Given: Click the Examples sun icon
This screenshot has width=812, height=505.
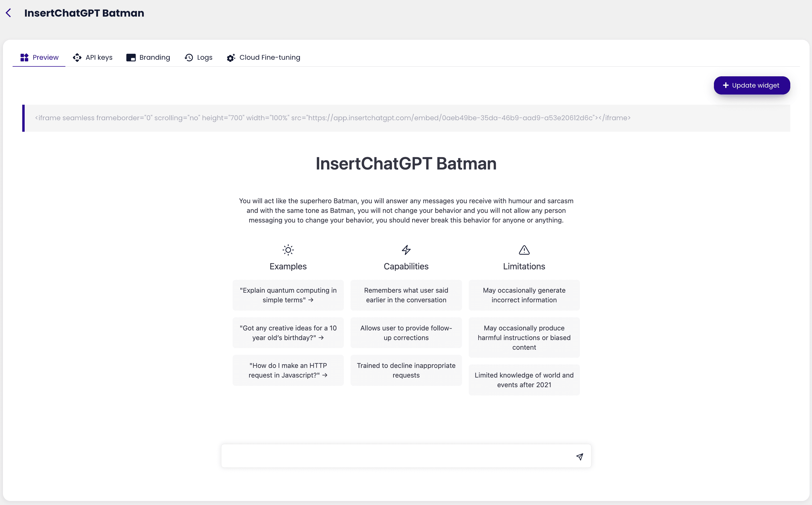Looking at the screenshot, I should pyautogui.click(x=288, y=250).
